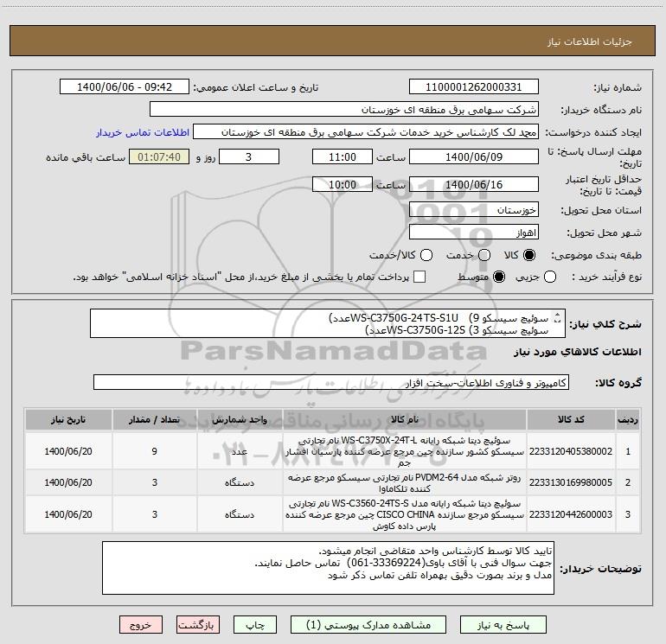666x644 pixels.
Task: Click the چاپ print button
Action: (x=255, y=625)
